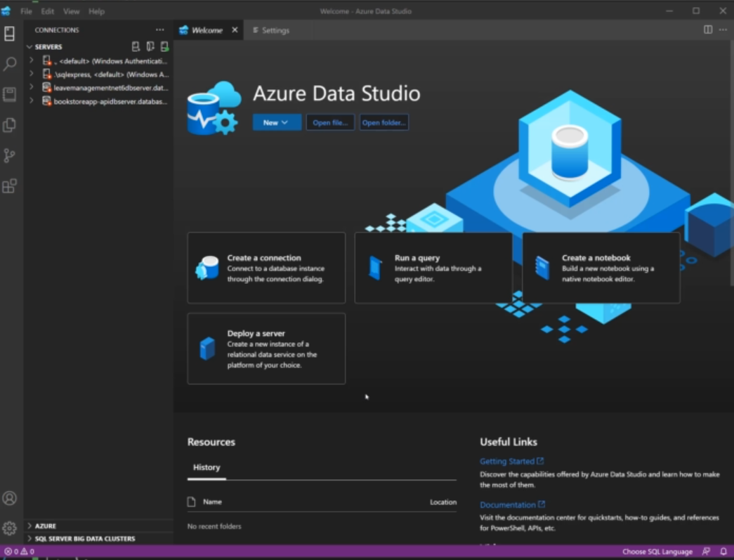Screen dimensions: 734x560
Task: Click the Open file... button
Action: [x=330, y=123]
